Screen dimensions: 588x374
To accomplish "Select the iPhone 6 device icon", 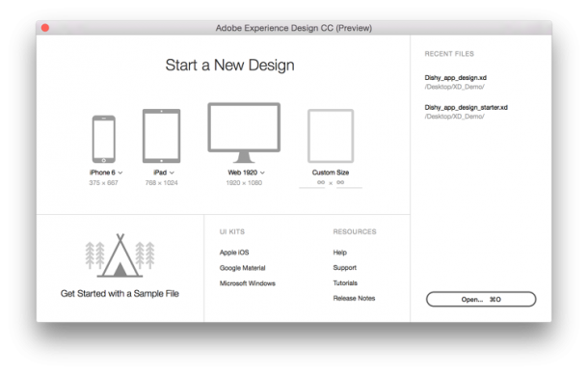I will coord(103,139).
